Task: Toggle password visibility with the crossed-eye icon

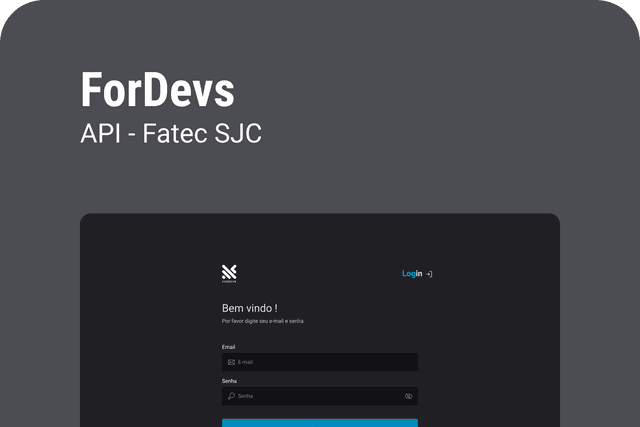Action: [408, 396]
